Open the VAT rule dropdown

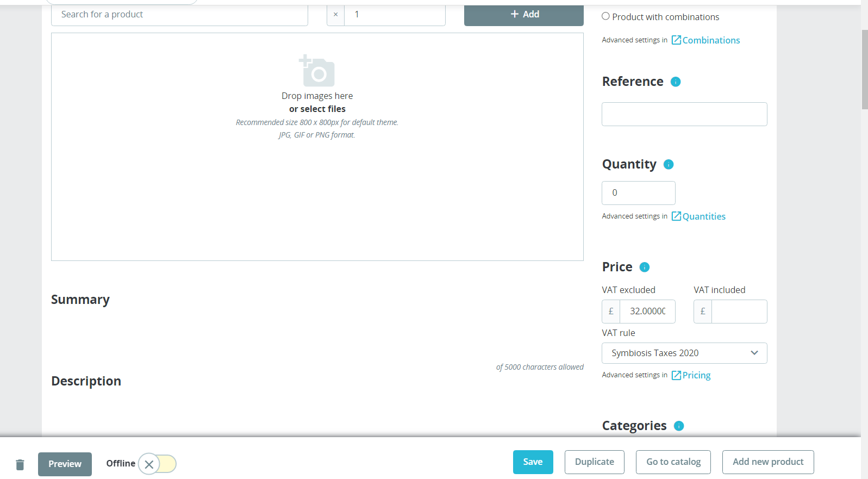(684, 353)
